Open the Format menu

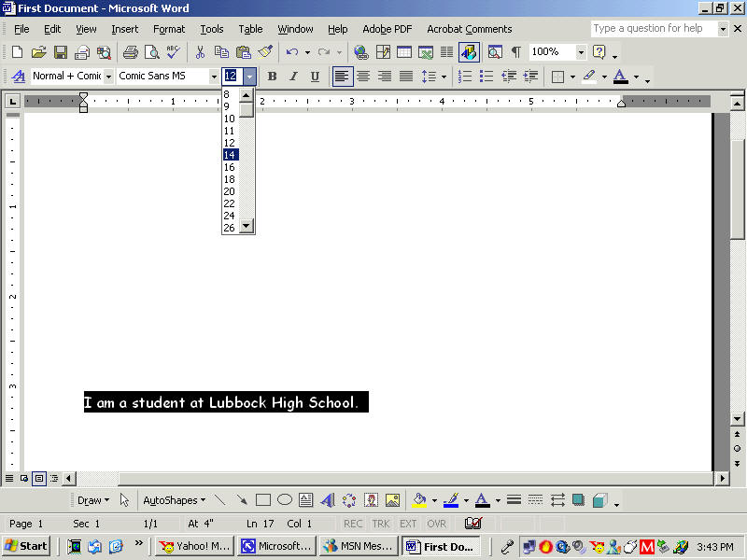pos(169,29)
